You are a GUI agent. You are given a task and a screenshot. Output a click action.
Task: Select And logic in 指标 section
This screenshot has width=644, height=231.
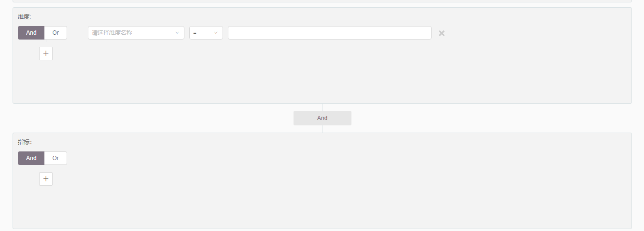[31, 158]
